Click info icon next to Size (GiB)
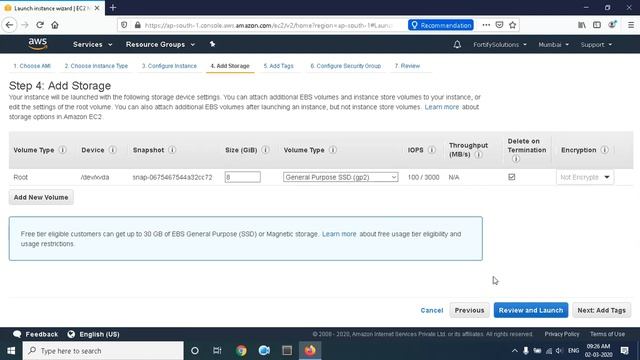640x360 pixels. click(x=265, y=150)
